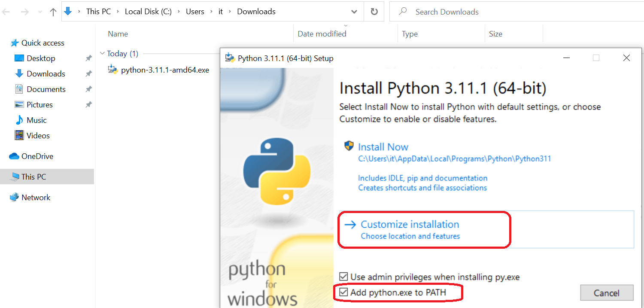Open the address bar history dropdown
The image size is (644, 308).
point(354,12)
